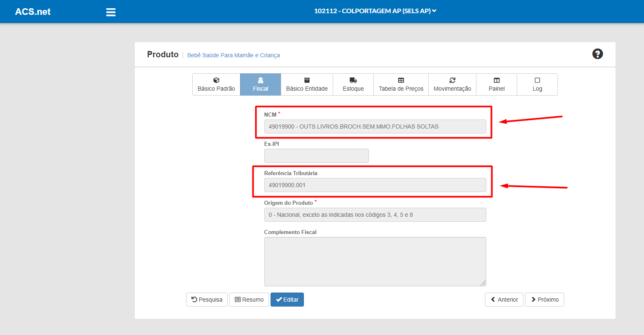This screenshot has width=644, height=335.
Task: Go to the Anterior product
Action: [x=504, y=300]
